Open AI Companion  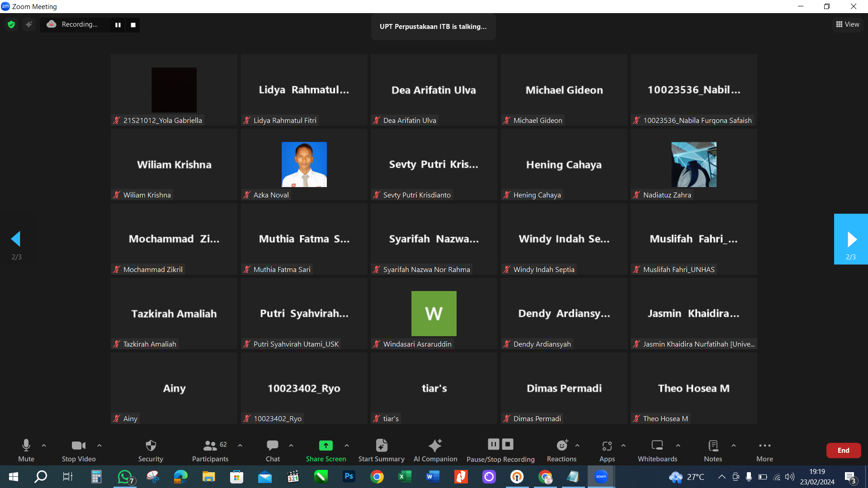(435, 450)
